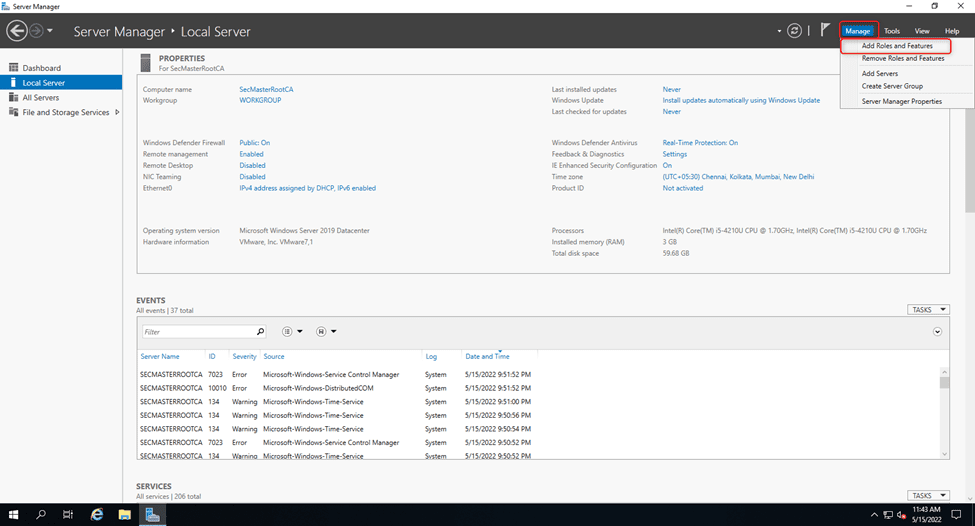This screenshot has width=975, height=526.
Task: Click Real-Time Protection: On link
Action: [700, 143]
